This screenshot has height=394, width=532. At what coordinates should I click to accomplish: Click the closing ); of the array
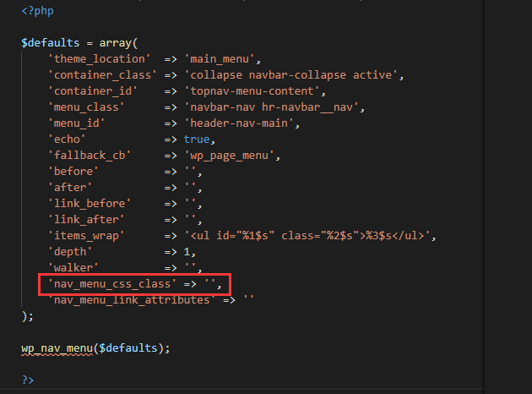coord(28,316)
